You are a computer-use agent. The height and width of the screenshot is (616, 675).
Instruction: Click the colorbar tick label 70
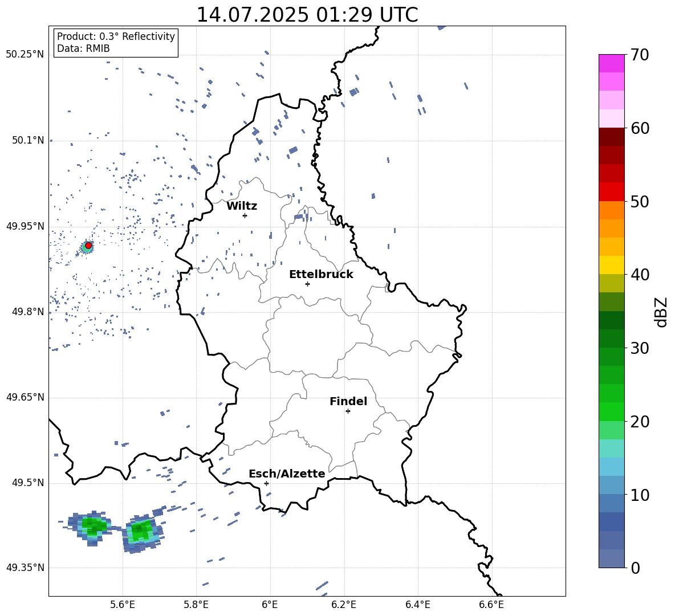click(x=640, y=55)
